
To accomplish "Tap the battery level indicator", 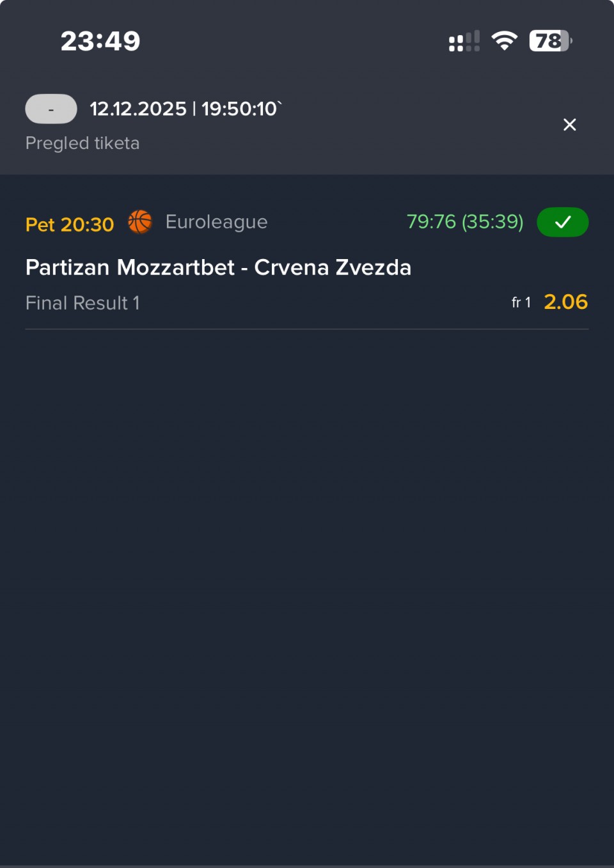I will pos(550,41).
